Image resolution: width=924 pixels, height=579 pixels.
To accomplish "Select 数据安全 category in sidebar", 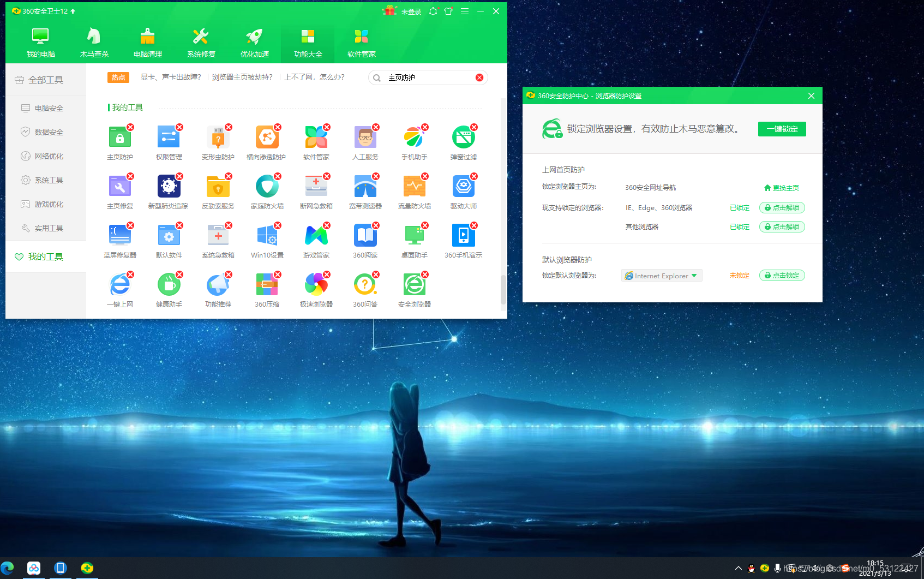I will [x=46, y=132].
